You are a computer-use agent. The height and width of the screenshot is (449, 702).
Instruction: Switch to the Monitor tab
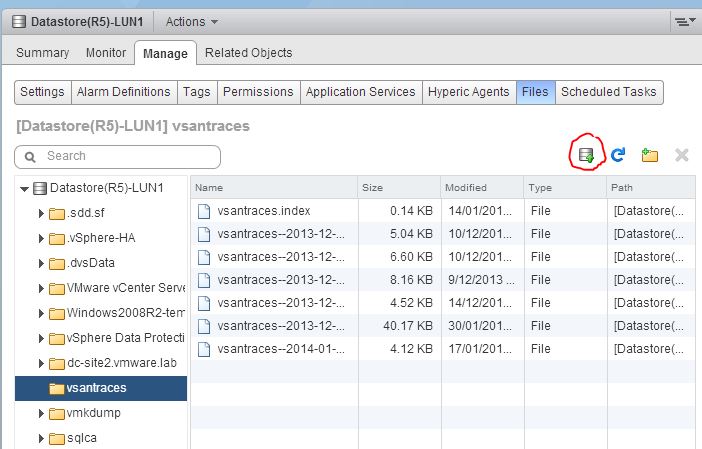(x=106, y=53)
